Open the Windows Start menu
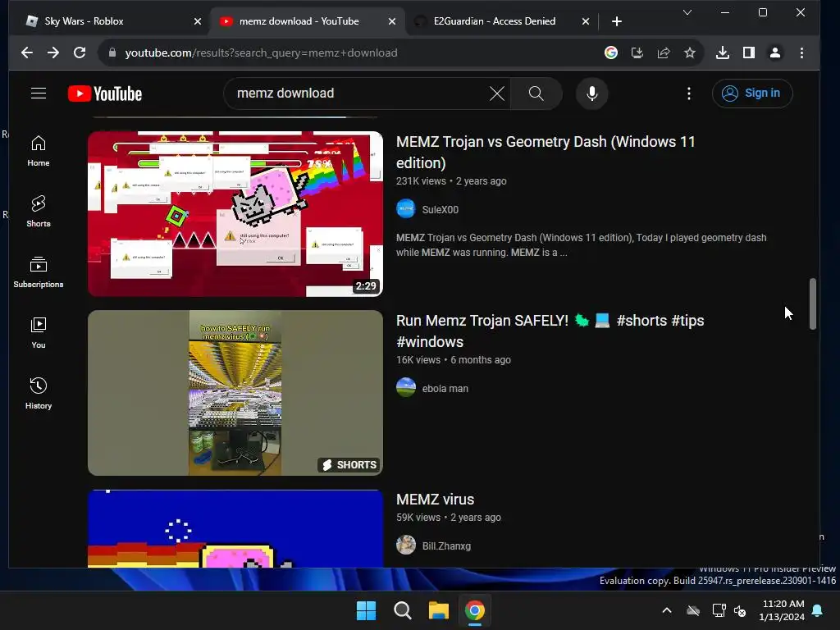Image resolution: width=840 pixels, height=630 pixels. click(x=366, y=610)
